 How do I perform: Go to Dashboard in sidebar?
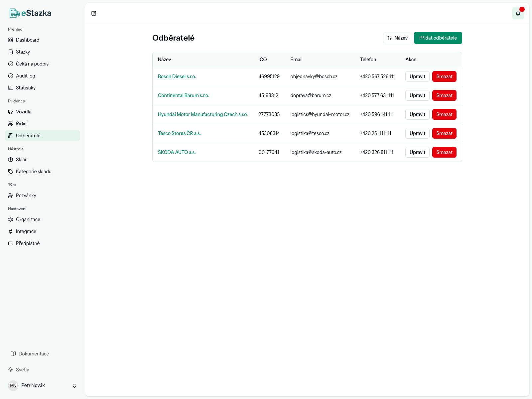pos(43,40)
